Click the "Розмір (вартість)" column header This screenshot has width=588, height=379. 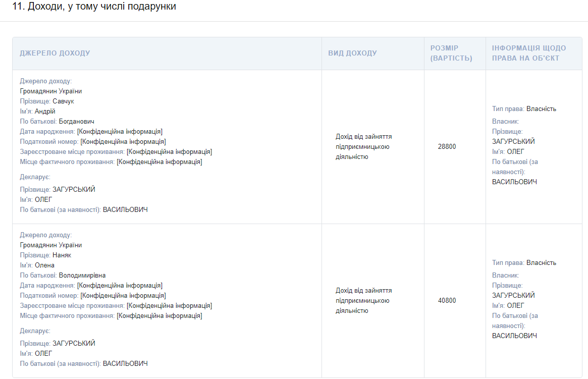[451, 53]
